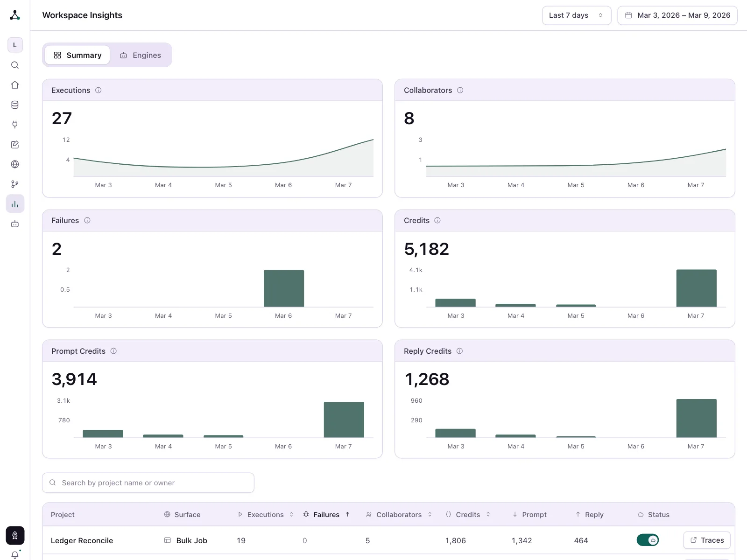Click reply value 464 in Ledger row

[581, 540]
